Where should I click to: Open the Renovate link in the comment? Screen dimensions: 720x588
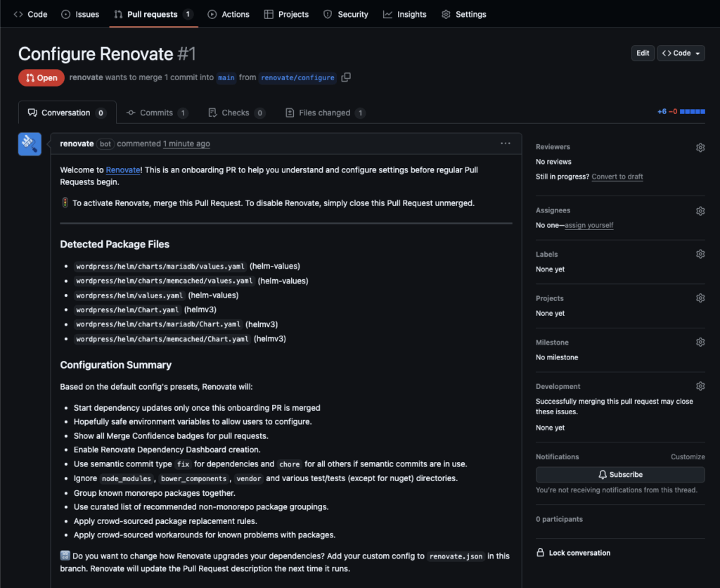pyautogui.click(x=123, y=170)
